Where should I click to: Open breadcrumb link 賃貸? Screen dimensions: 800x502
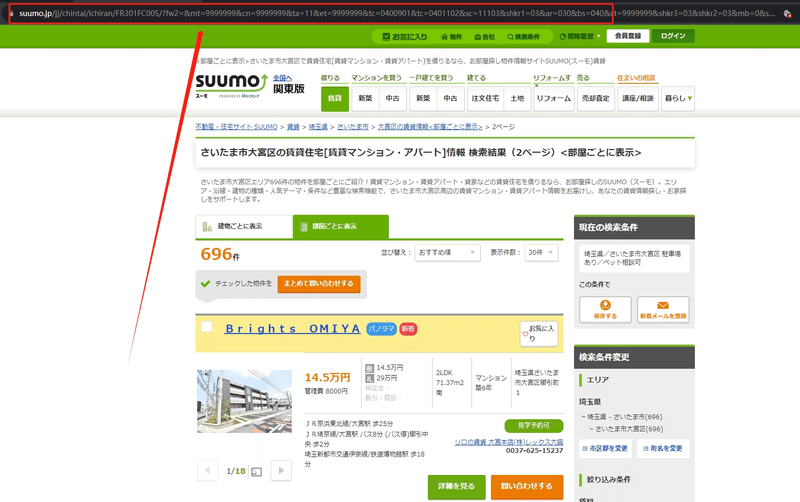(x=293, y=127)
